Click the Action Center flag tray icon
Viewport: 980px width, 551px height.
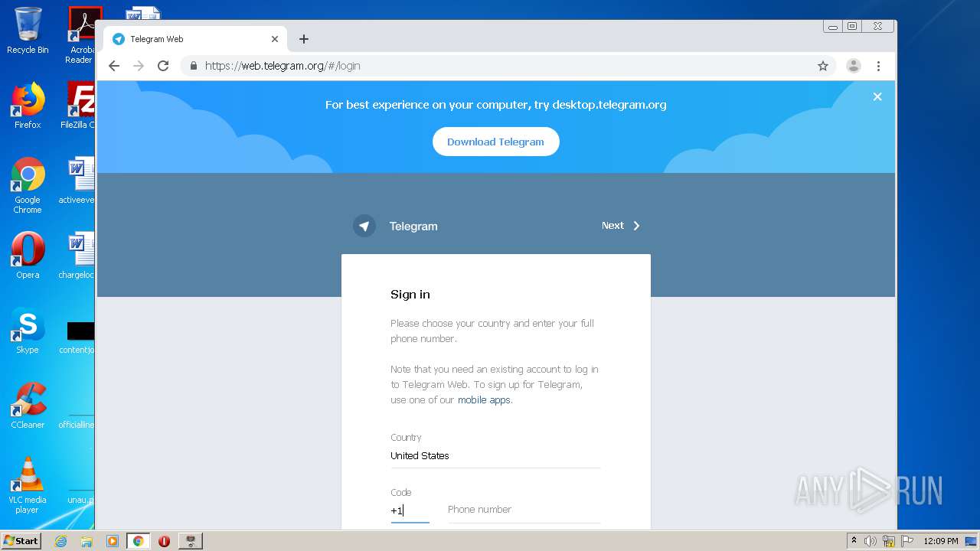pyautogui.click(x=907, y=541)
